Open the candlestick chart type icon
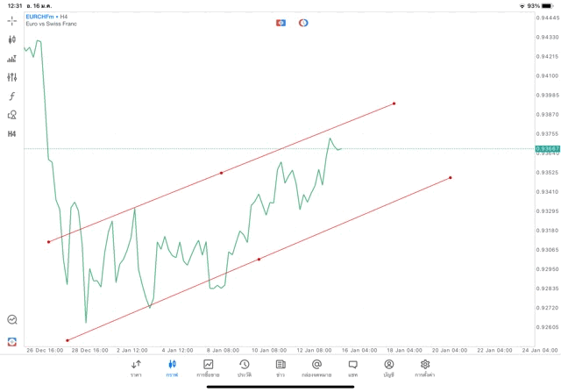561x392 pixels. [x=12, y=39]
